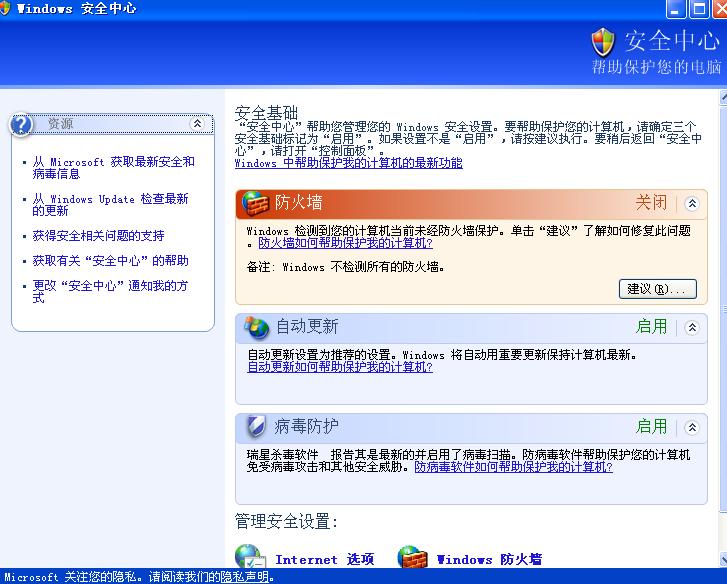This screenshot has height=584, width=727.
Task: Click the 安全中心 shield logo in header
Action: pyautogui.click(x=603, y=42)
